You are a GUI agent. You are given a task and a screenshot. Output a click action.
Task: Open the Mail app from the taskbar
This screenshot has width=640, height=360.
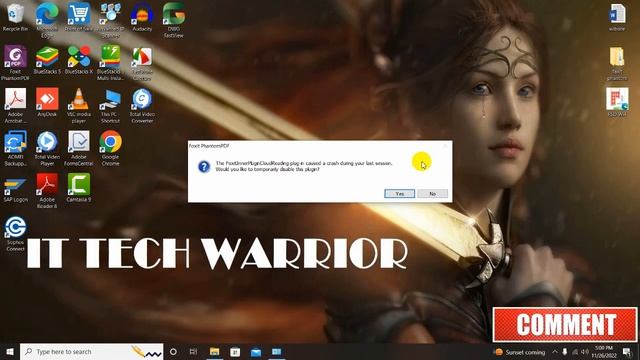256,351
